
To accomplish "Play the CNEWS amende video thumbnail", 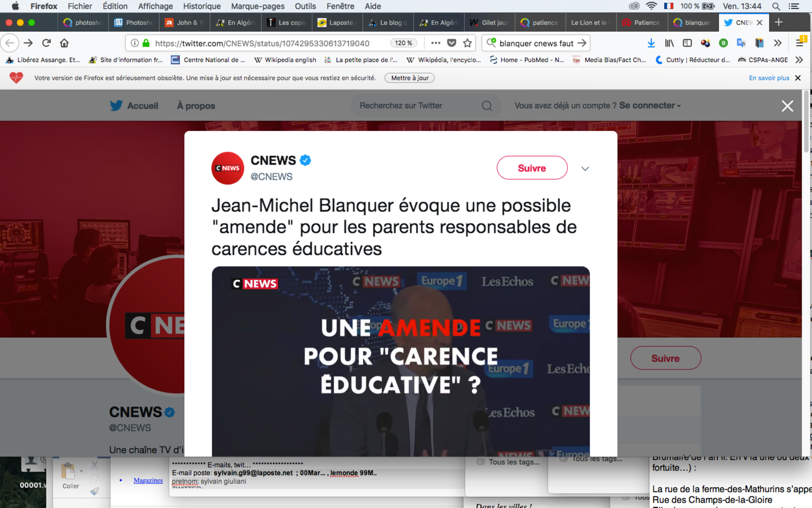I will click(x=400, y=361).
